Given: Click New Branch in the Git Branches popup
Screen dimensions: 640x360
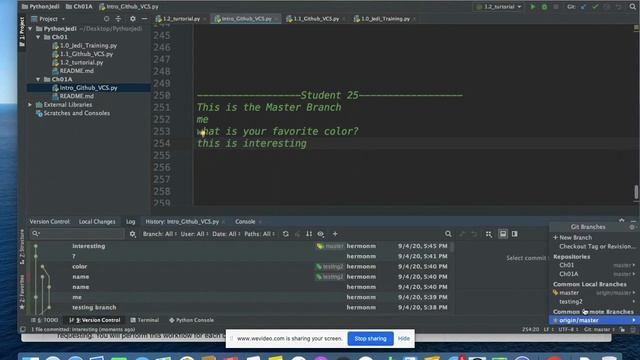Looking at the screenshot, I should 576,238.
